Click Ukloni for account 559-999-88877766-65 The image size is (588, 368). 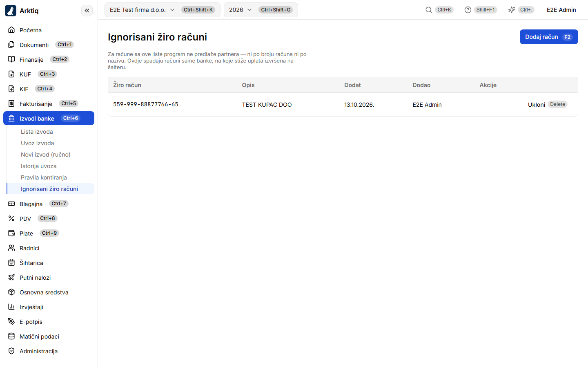click(x=547, y=104)
